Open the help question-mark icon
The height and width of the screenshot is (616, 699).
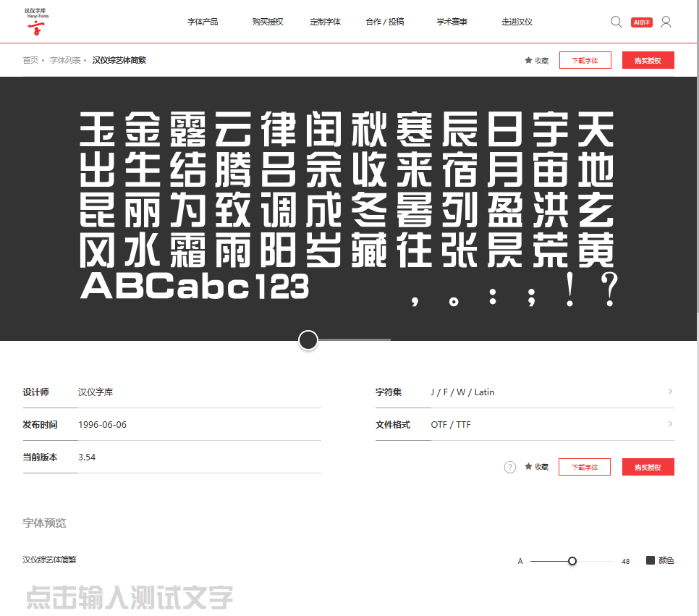click(x=509, y=467)
